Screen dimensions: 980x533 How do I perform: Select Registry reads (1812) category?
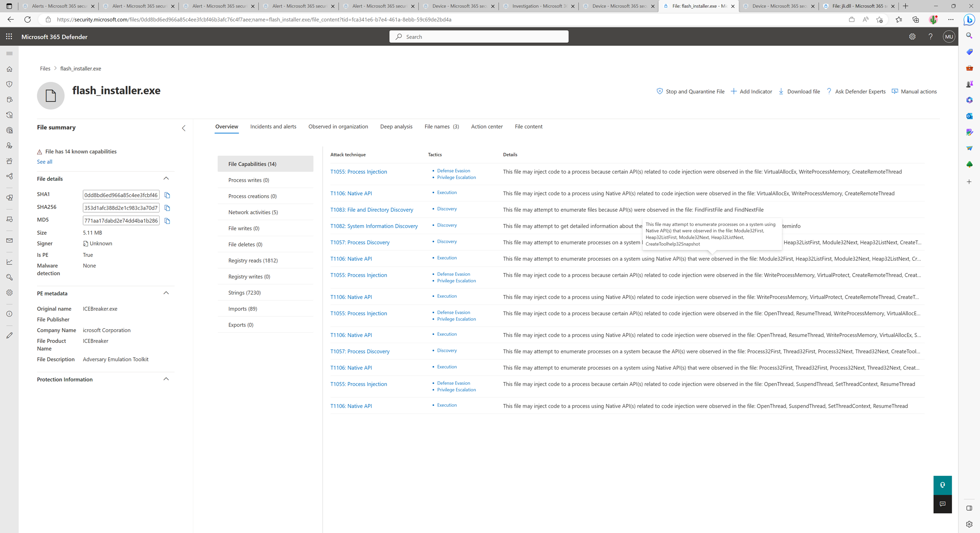click(253, 260)
